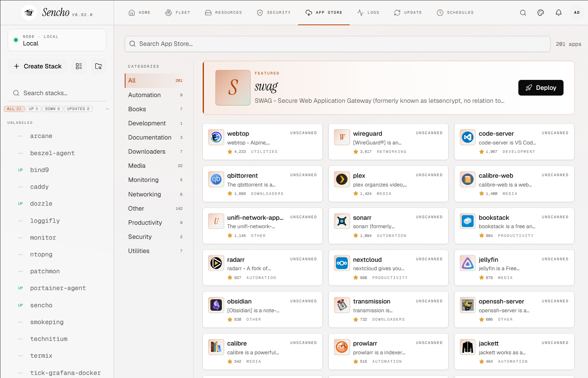Click the qbittorrent app icon
This screenshot has height=378, width=588.
[x=216, y=179]
